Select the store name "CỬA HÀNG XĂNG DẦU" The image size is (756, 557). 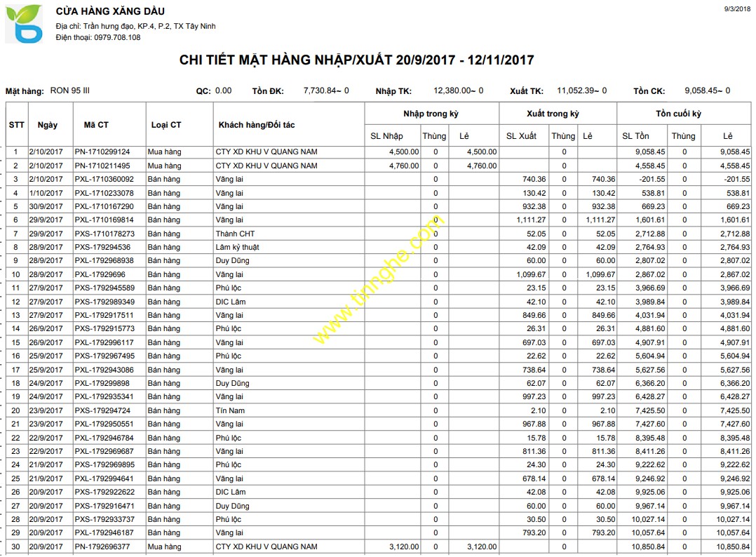point(110,11)
